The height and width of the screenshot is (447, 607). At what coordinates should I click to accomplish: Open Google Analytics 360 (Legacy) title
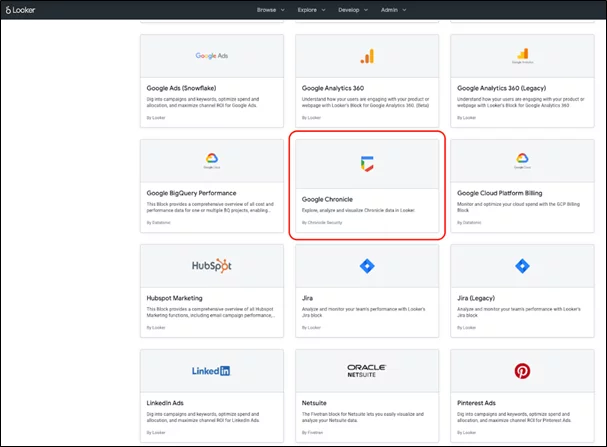(x=502, y=88)
